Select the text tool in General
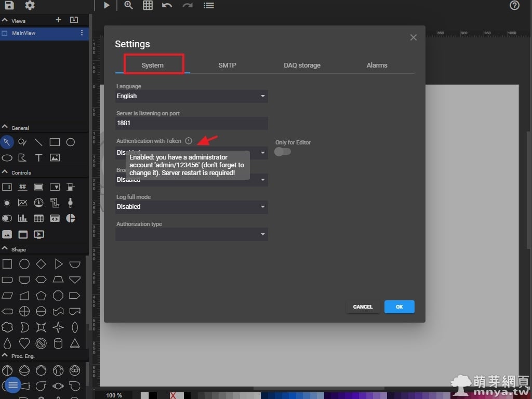 (38, 157)
